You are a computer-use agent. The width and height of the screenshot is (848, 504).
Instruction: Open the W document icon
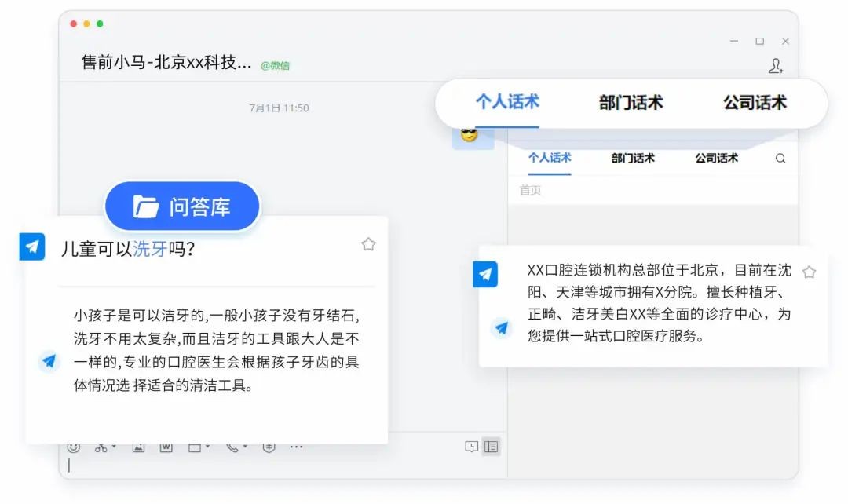click(x=166, y=447)
